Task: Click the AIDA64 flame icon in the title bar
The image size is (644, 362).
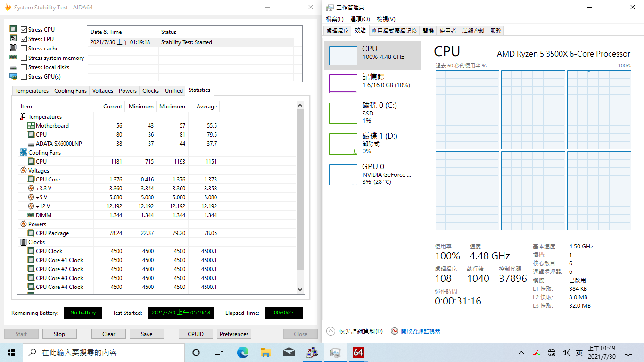Action: [8, 7]
